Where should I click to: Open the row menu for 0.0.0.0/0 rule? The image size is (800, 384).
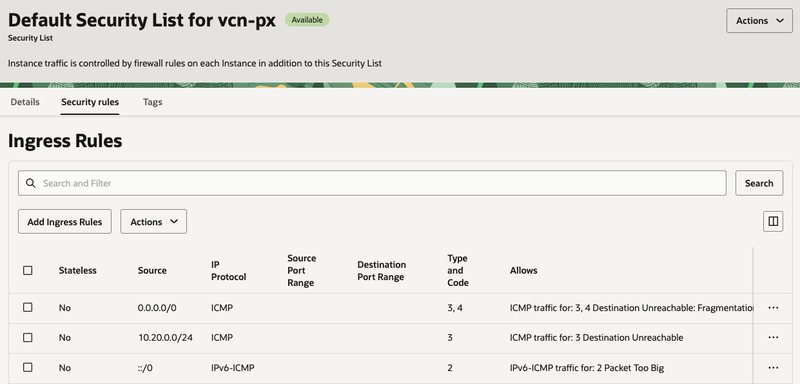pos(773,308)
